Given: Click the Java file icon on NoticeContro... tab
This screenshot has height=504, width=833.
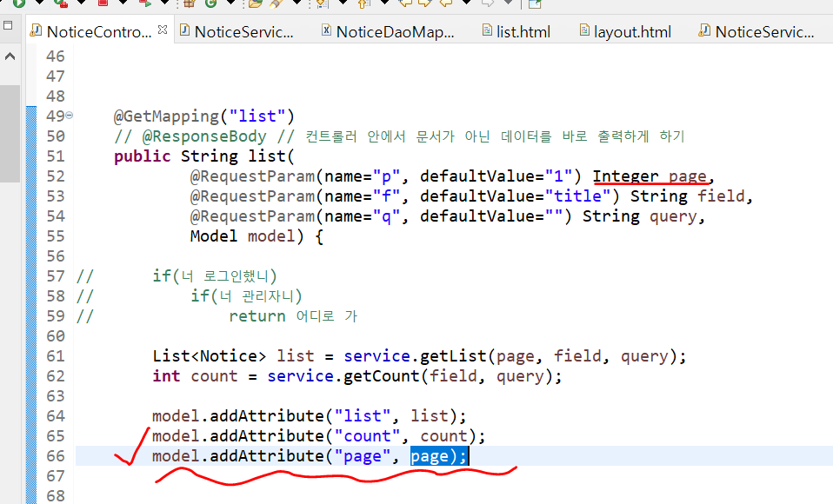Looking at the screenshot, I should click(37, 30).
